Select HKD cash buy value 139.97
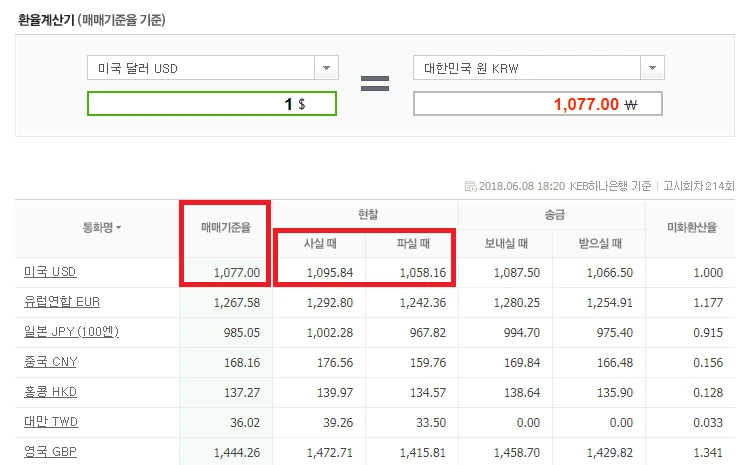Image resolution: width=747 pixels, height=465 pixels. tap(335, 393)
